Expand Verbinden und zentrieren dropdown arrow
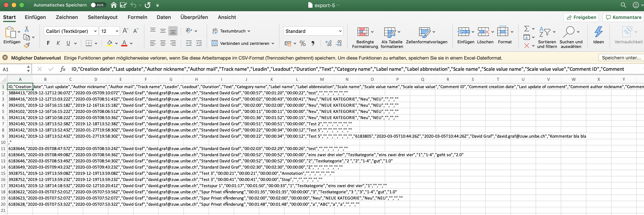644x215 pixels. click(273, 44)
